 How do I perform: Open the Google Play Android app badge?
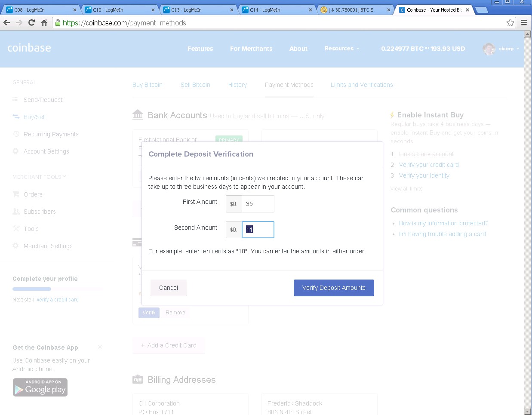click(x=40, y=387)
